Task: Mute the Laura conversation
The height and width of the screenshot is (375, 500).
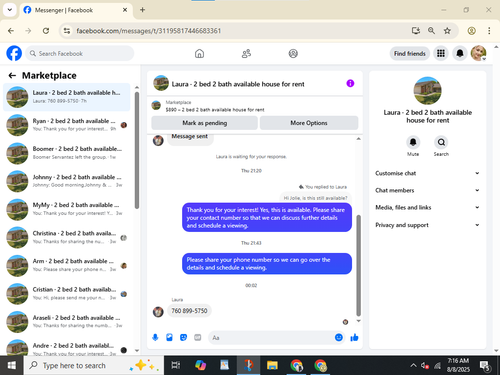Action: coord(413,142)
